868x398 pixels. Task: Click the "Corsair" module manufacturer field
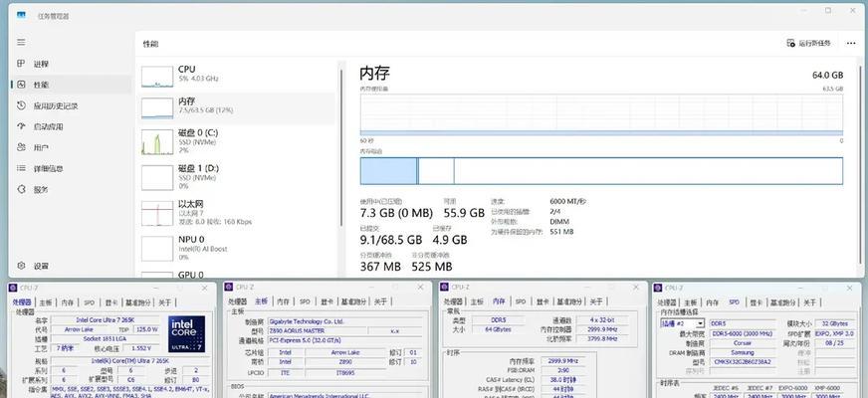coord(743,343)
